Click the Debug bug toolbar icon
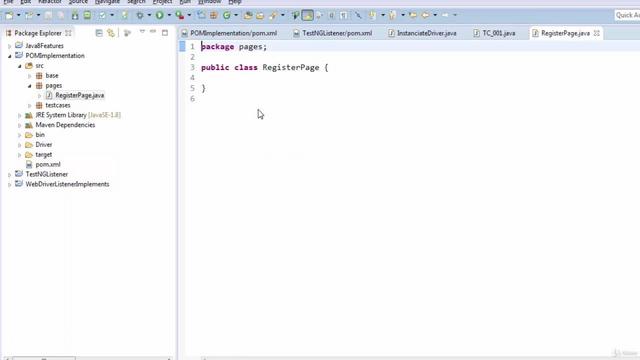640x360 pixels. tap(140, 16)
